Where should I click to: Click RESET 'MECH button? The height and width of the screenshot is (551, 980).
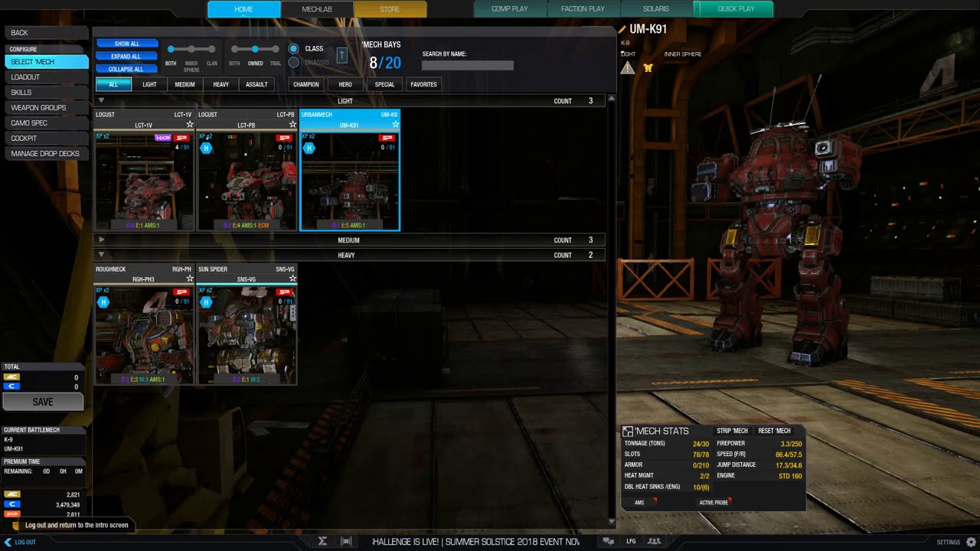[774, 431]
